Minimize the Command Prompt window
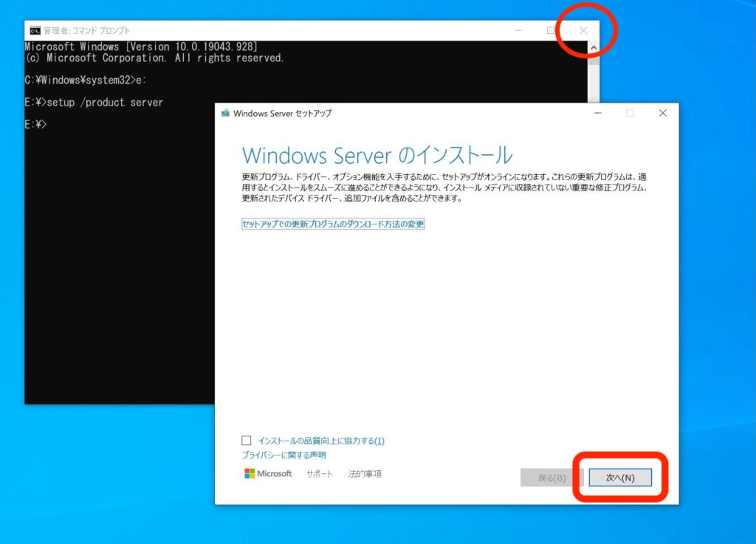 click(x=519, y=30)
